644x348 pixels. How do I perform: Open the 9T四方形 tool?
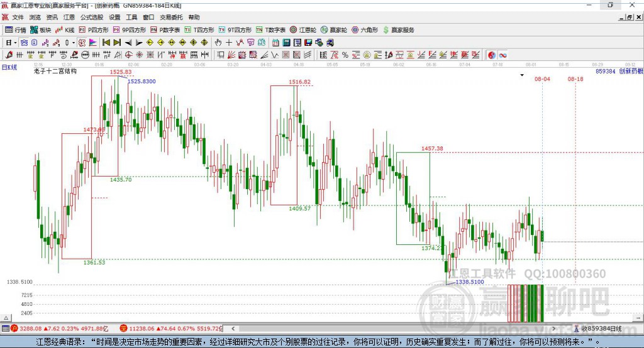pyautogui.click(x=235, y=30)
